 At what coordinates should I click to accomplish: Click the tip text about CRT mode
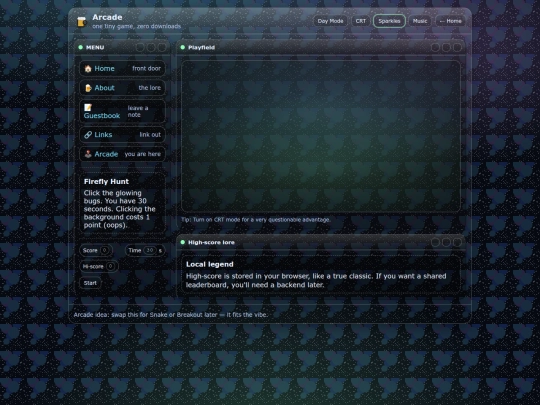point(256,219)
